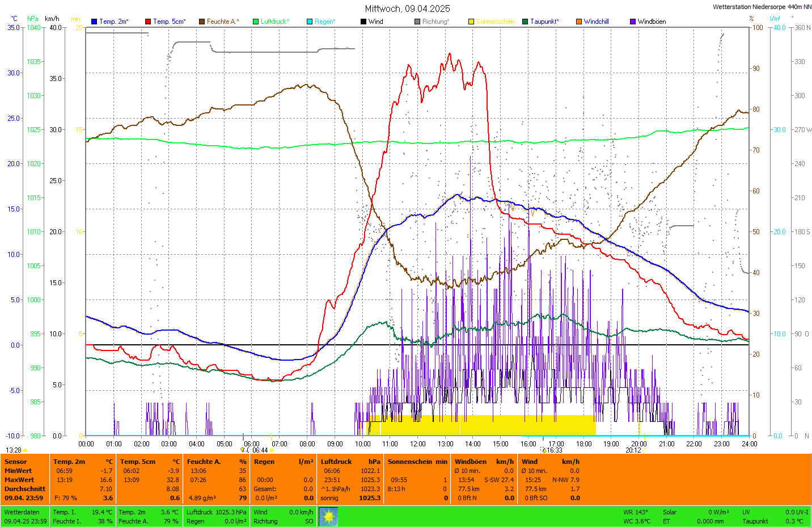Click the green Luftdruck legend square
This screenshot has height=528, width=812.
256,22
